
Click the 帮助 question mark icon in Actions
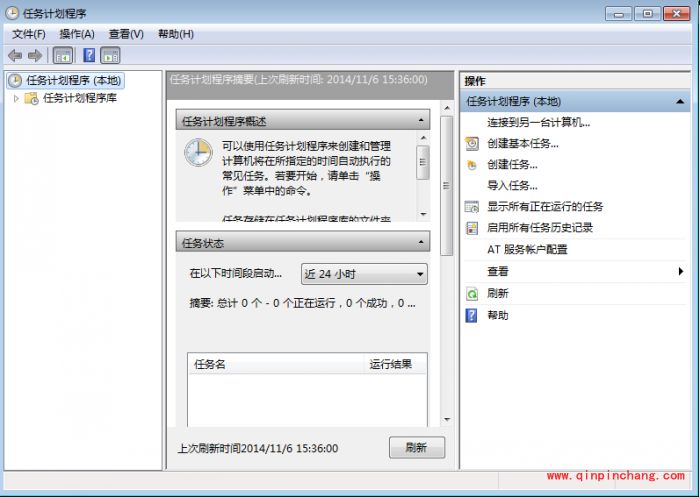point(471,316)
